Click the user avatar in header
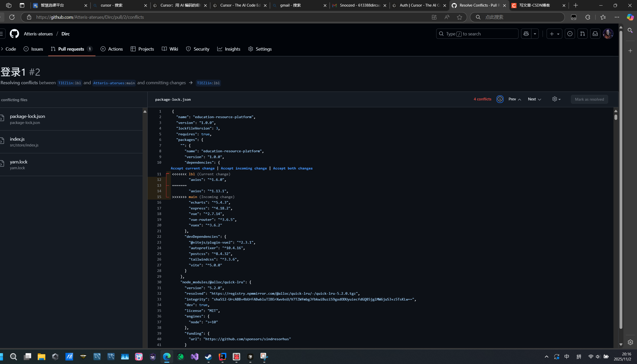637x364 pixels. point(608,34)
